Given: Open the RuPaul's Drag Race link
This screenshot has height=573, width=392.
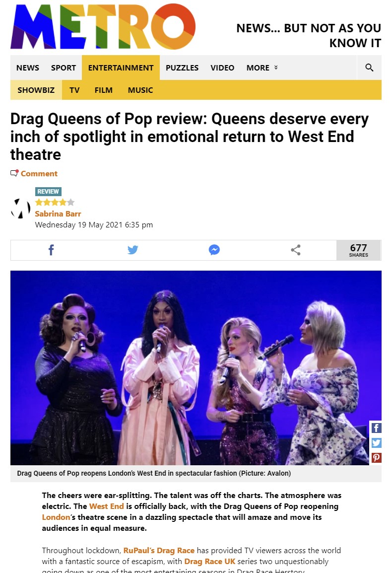Looking at the screenshot, I should pos(159,550).
